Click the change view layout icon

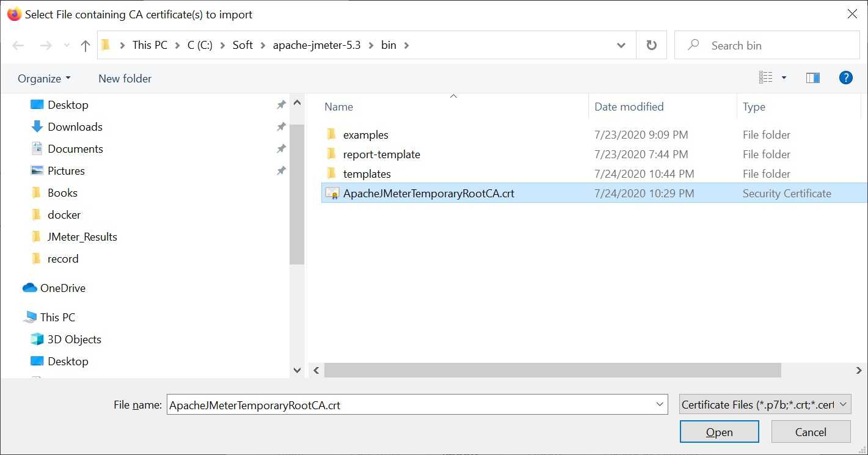pos(765,78)
